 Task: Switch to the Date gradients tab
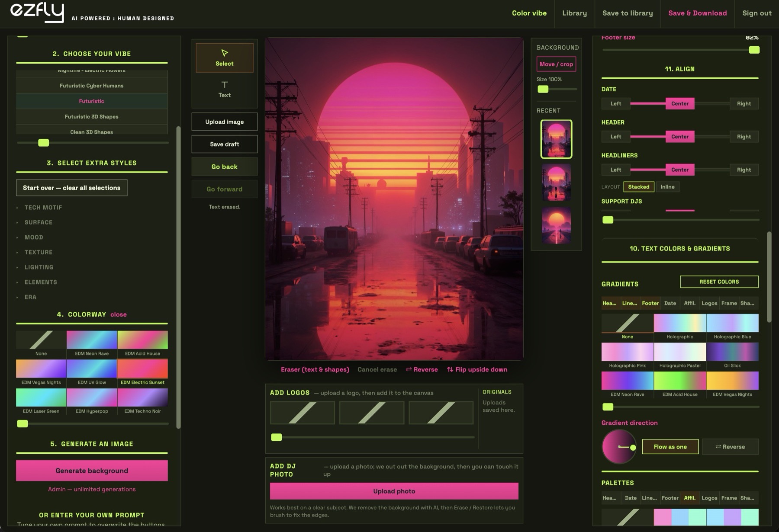tap(670, 303)
